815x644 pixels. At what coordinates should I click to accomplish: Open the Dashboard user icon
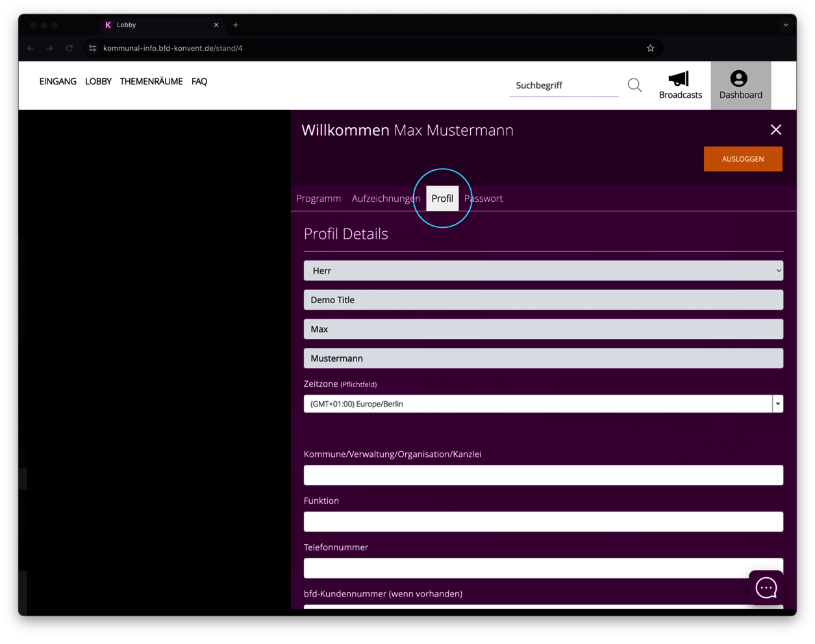738,79
